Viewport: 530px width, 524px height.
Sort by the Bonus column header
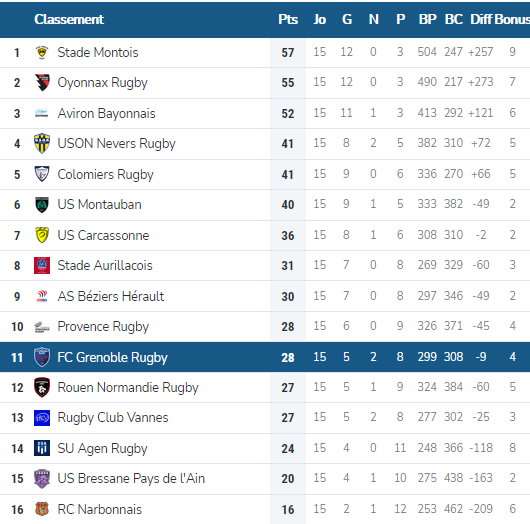pyautogui.click(x=512, y=19)
